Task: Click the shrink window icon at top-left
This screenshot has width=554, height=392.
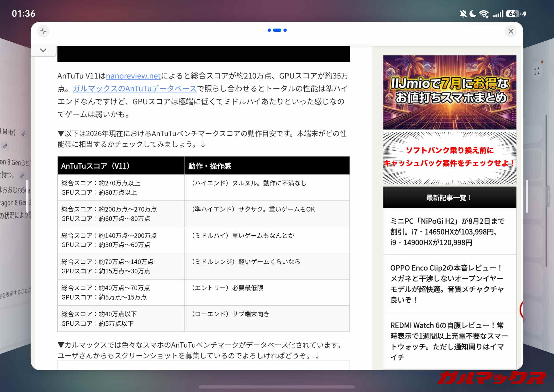Action: click(43, 31)
